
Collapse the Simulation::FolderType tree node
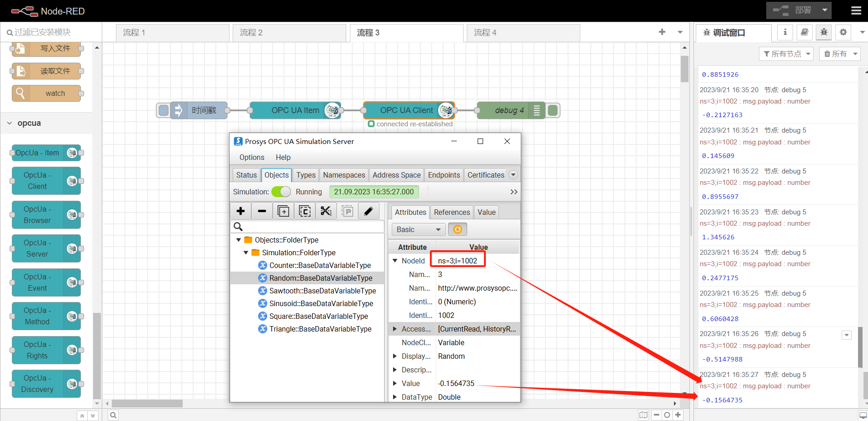246,253
